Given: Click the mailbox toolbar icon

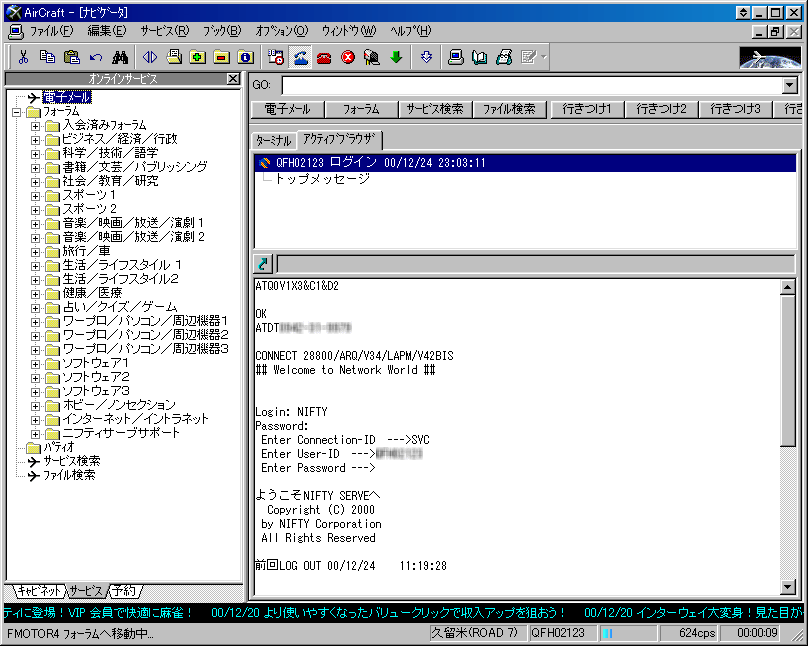Looking at the screenshot, I should click(x=372, y=57).
